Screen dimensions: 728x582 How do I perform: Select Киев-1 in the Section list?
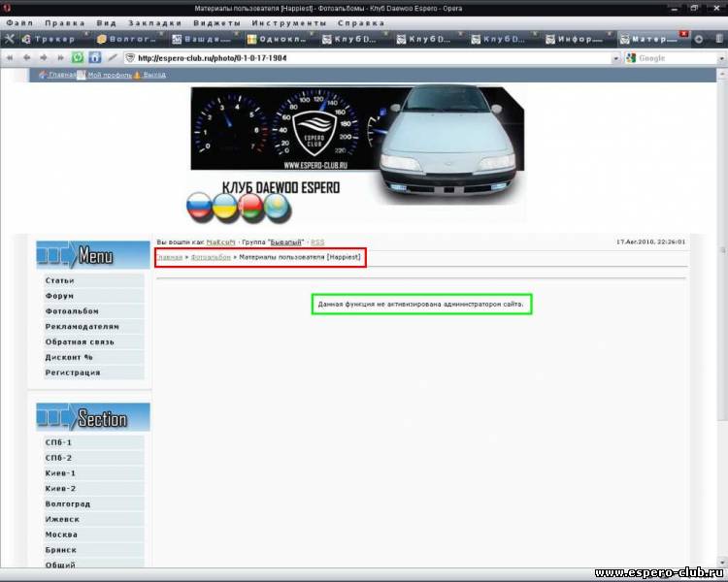point(94,473)
